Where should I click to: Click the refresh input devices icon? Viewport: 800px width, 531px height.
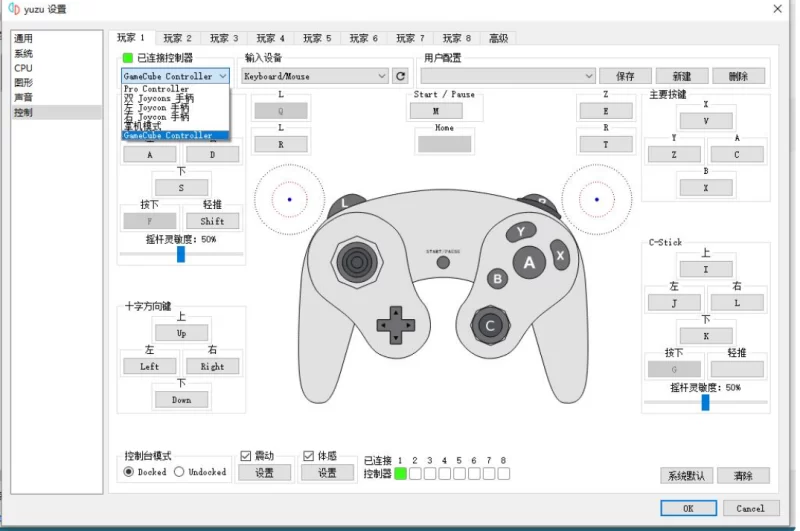pos(401,76)
